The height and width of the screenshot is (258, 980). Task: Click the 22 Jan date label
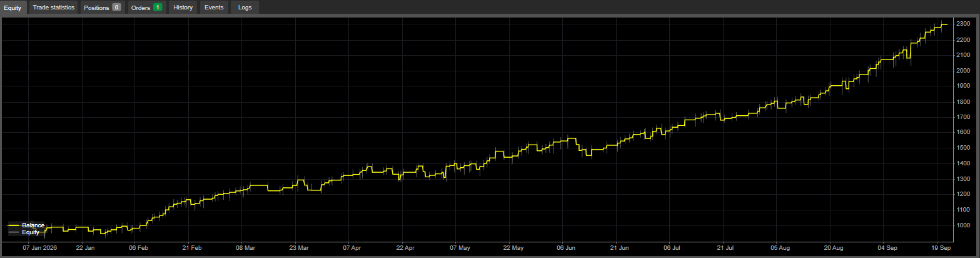click(x=85, y=247)
